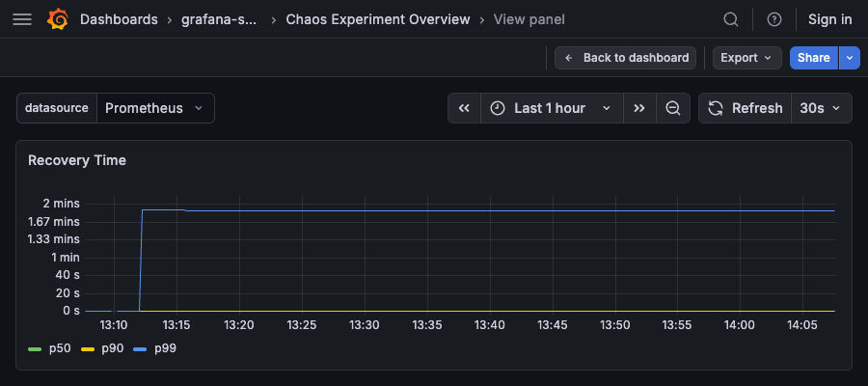Open the Prometheus datasource dropdown
The image size is (868, 386).
coord(154,108)
